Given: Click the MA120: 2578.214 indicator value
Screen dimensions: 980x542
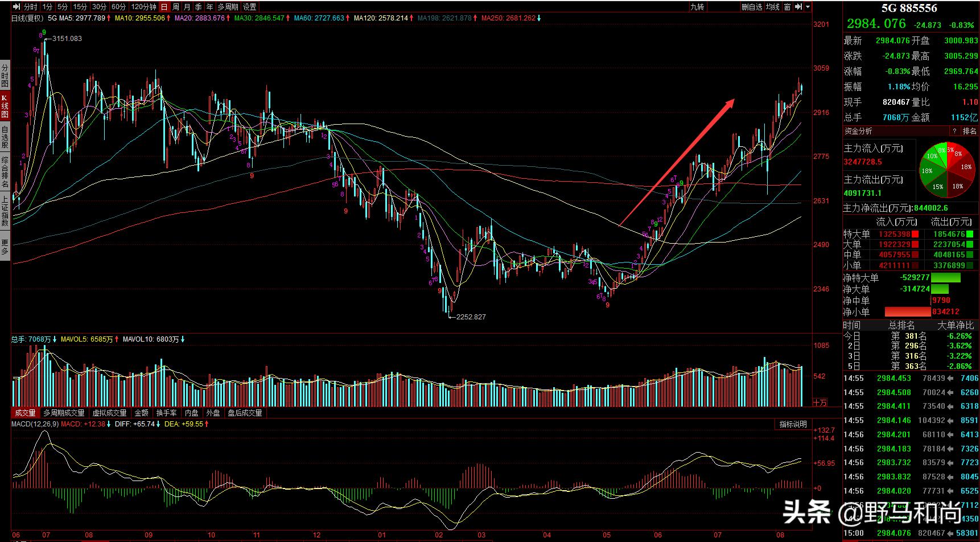Looking at the screenshot, I should 381,18.
